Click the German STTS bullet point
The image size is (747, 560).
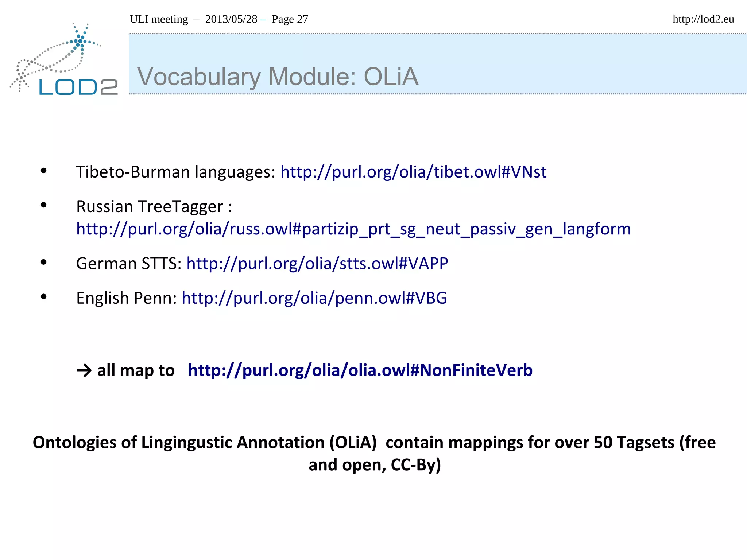[x=128, y=263]
